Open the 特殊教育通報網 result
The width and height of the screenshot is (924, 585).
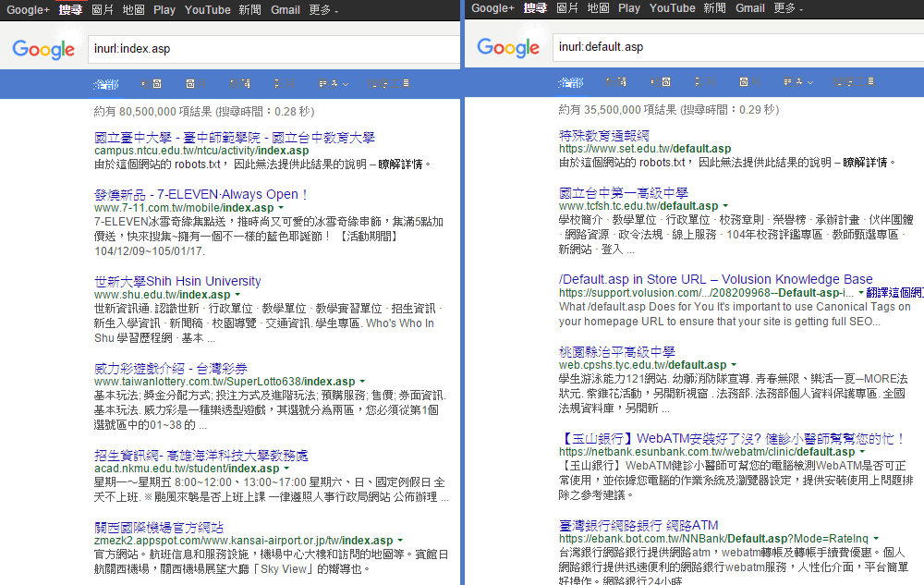tap(604, 136)
